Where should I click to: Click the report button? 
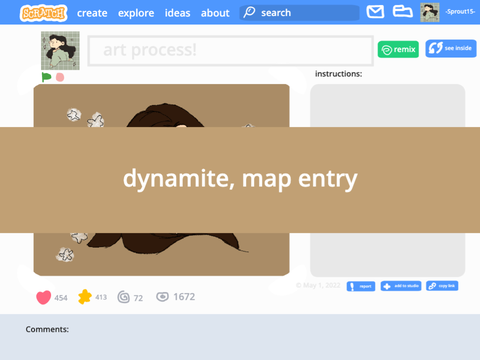pyautogui.click(x=361, y=286)
